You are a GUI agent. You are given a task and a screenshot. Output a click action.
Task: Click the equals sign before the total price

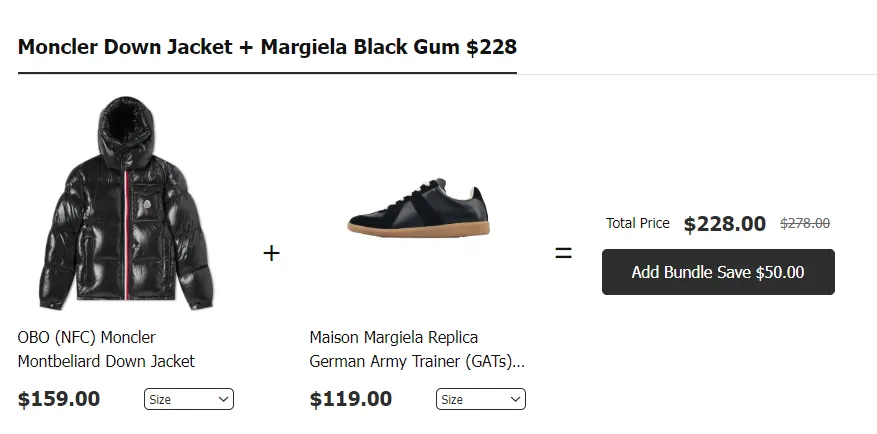coord(563,253)
